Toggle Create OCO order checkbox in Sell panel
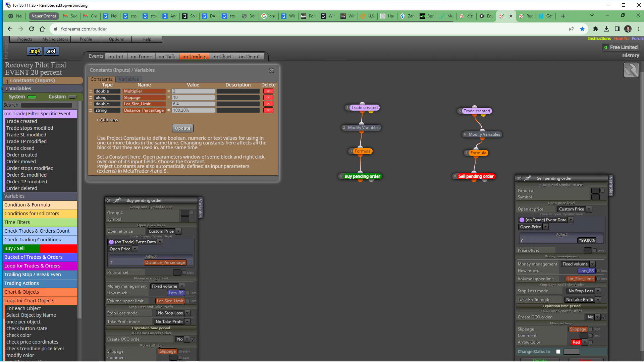 [603, 317]
